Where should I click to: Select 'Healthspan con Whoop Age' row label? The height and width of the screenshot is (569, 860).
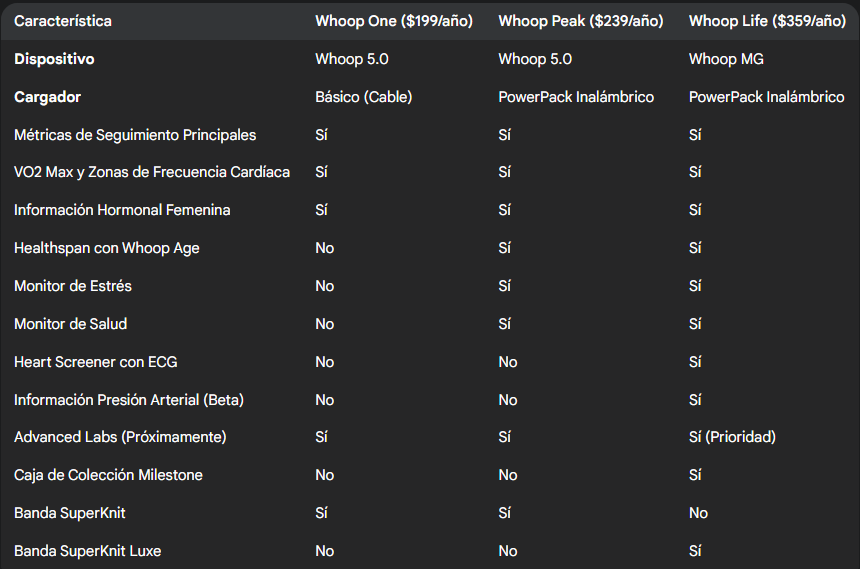point(107,248)
